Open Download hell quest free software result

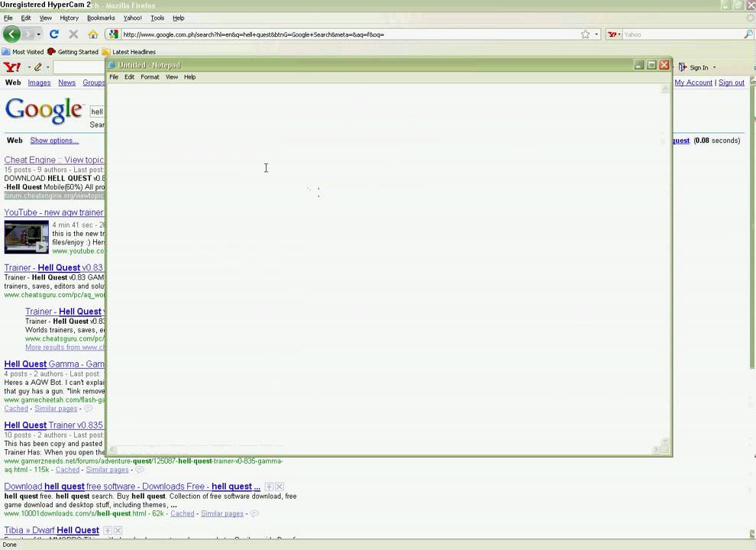tap(132, 487)
